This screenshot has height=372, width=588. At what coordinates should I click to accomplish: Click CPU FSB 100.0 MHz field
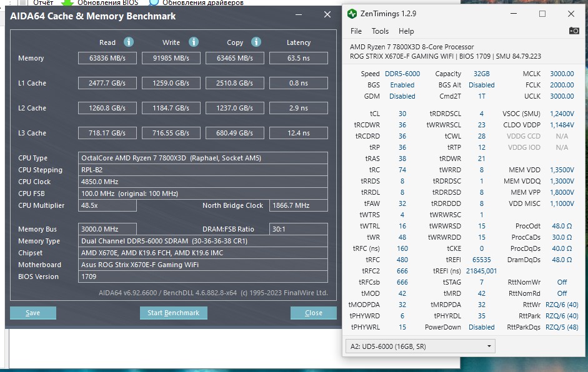click(x=203, y=193)
